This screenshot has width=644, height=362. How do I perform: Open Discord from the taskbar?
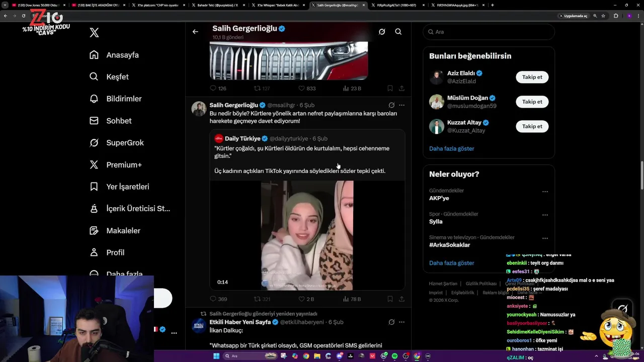(x=340, y=356)
